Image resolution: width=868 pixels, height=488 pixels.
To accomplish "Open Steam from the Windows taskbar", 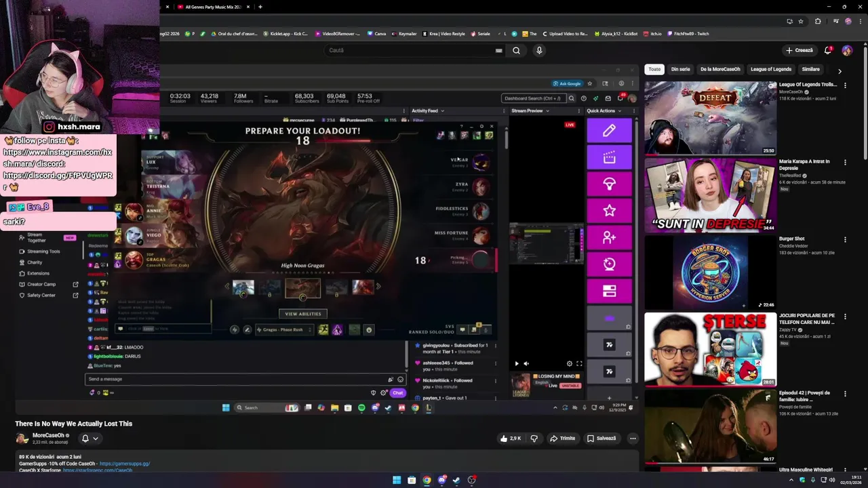I will click(x=456, y=480).
